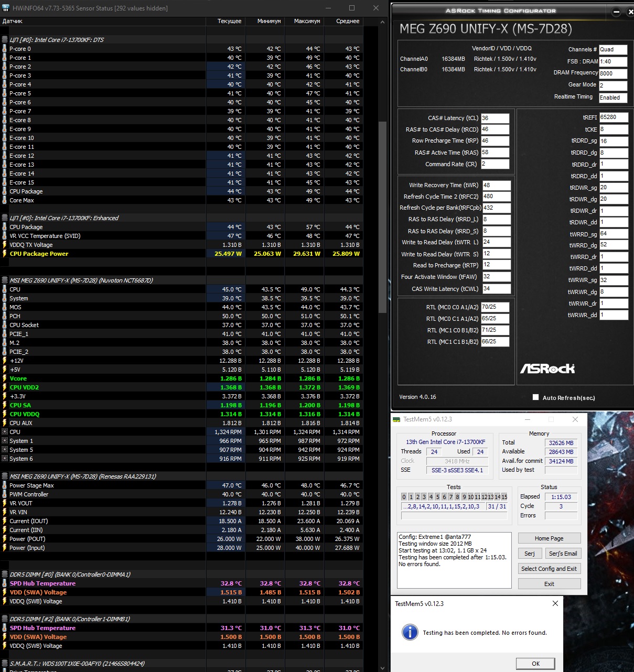634x672 pixels.
Task: Click the HWiNFO vertical scrollbar thumb
Action: click(382, 217)
